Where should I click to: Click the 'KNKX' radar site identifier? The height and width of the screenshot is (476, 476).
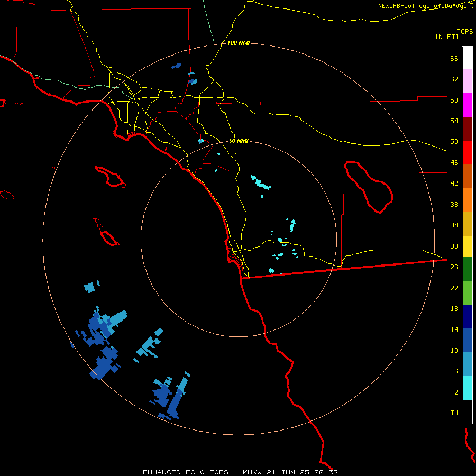pyautogui.click(x=253, y=472)
